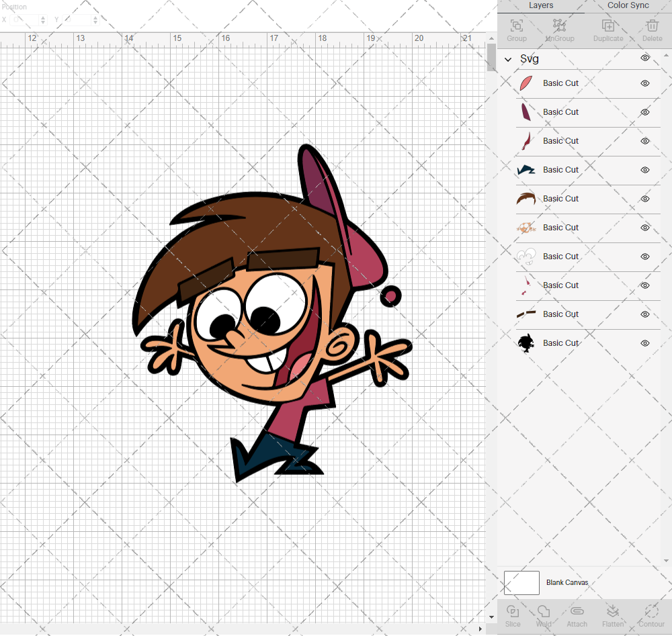
Task: Hide the dark red mouth layer
Action: (645, 141)
